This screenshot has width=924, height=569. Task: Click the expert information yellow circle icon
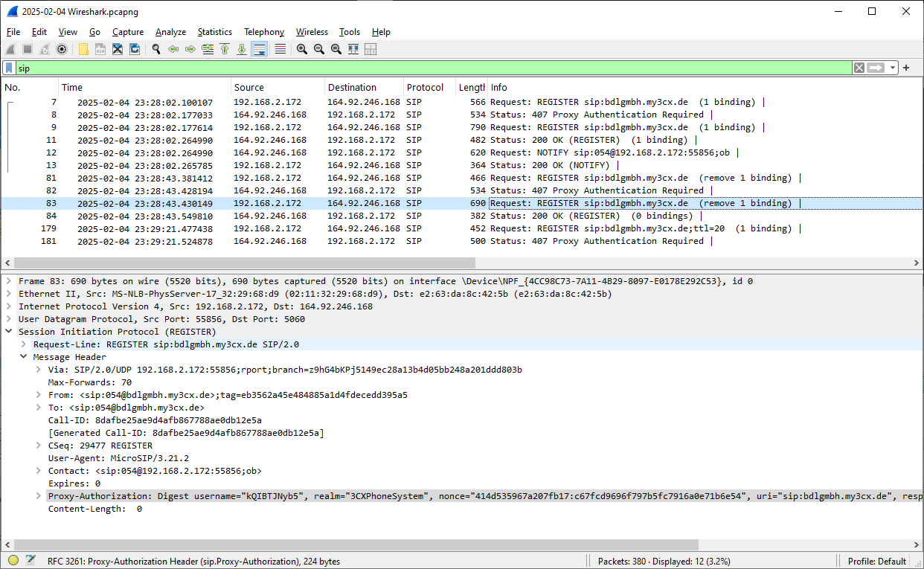coord(13,561)
